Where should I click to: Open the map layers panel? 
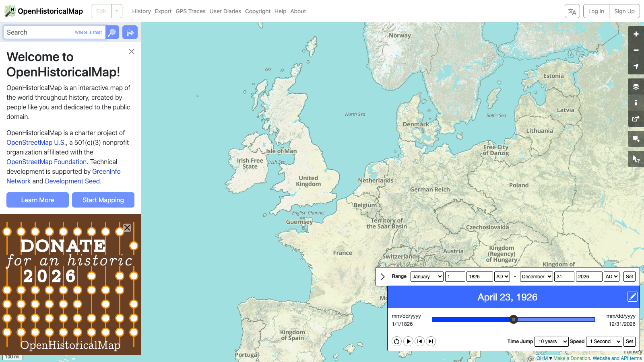(x=636, y=86)
